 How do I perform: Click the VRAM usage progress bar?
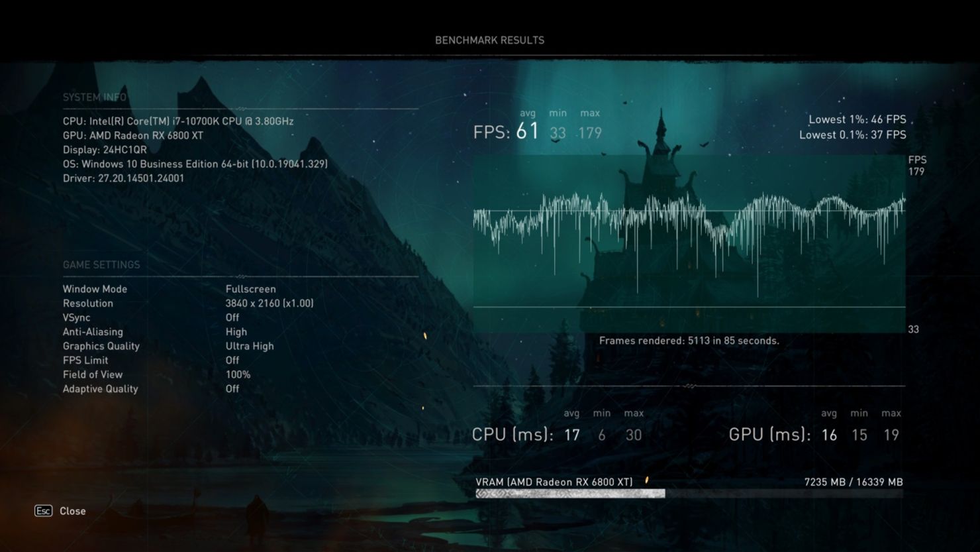coord(689,494)
